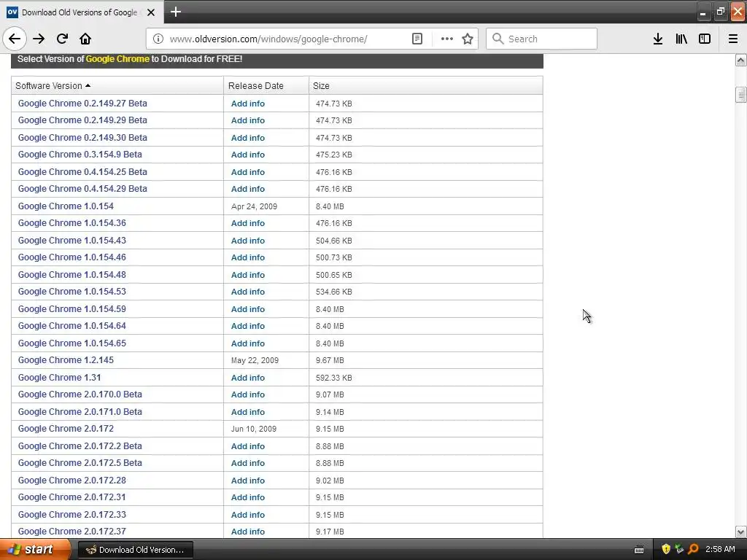Open Google Chrome 1.0.154 link
This screenshot has width=747, height=560.
pyautogui.click(x=66, y=206)
